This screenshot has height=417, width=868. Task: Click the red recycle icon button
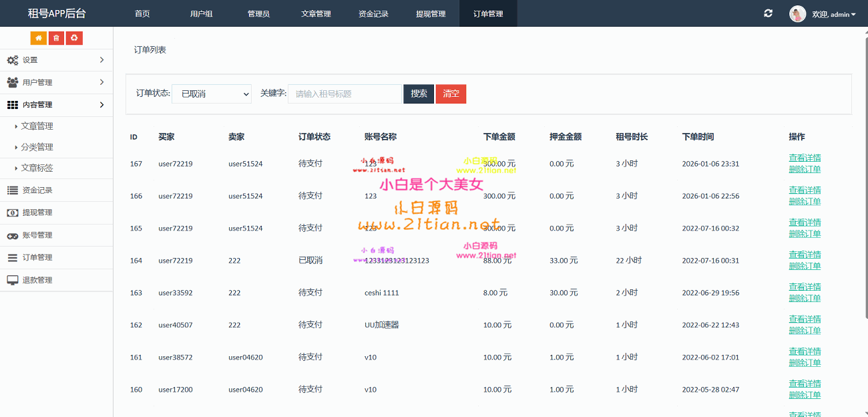click(x=74, y=38)
